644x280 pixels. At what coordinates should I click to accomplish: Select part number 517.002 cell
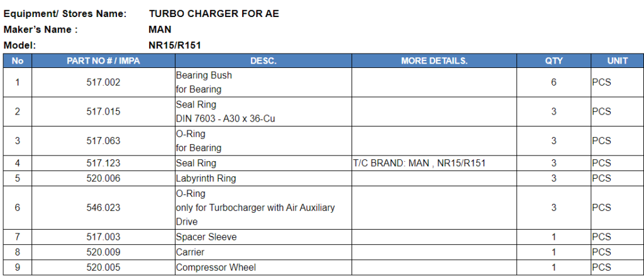pyautogui.click(x=103, y=82)
